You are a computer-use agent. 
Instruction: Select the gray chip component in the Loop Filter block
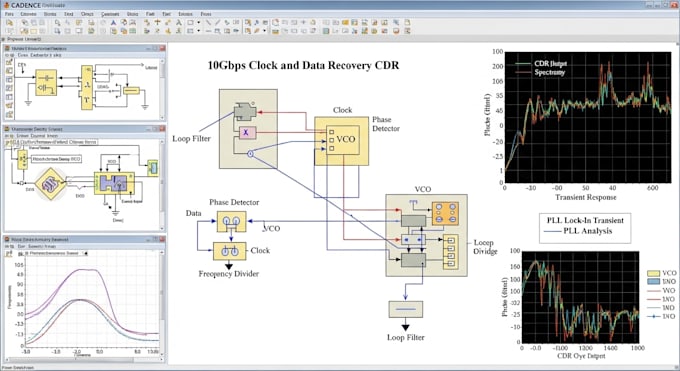click(245, 112)
